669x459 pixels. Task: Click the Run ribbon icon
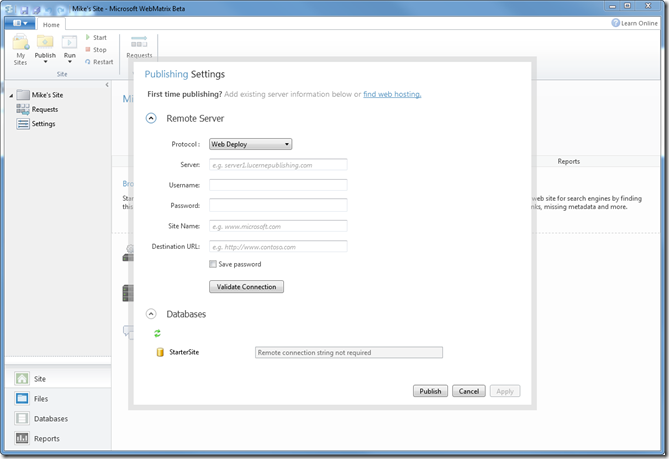[x=70, y=42]
